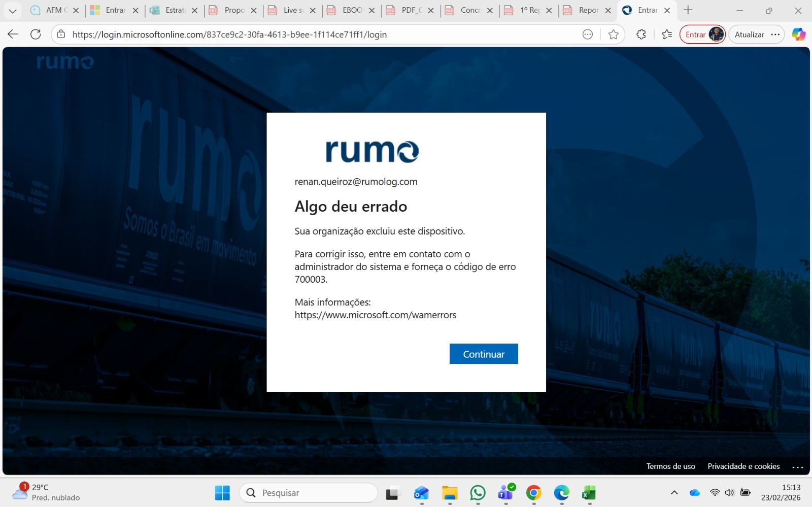
Task: Open the Windows Start menu
Action: point(222,493)
